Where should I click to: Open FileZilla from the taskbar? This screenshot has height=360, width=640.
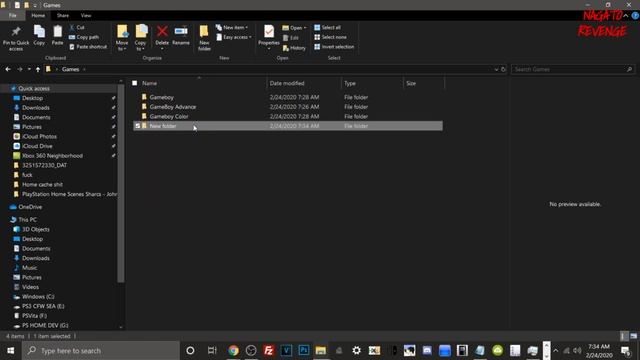click(x=269, y=351)
